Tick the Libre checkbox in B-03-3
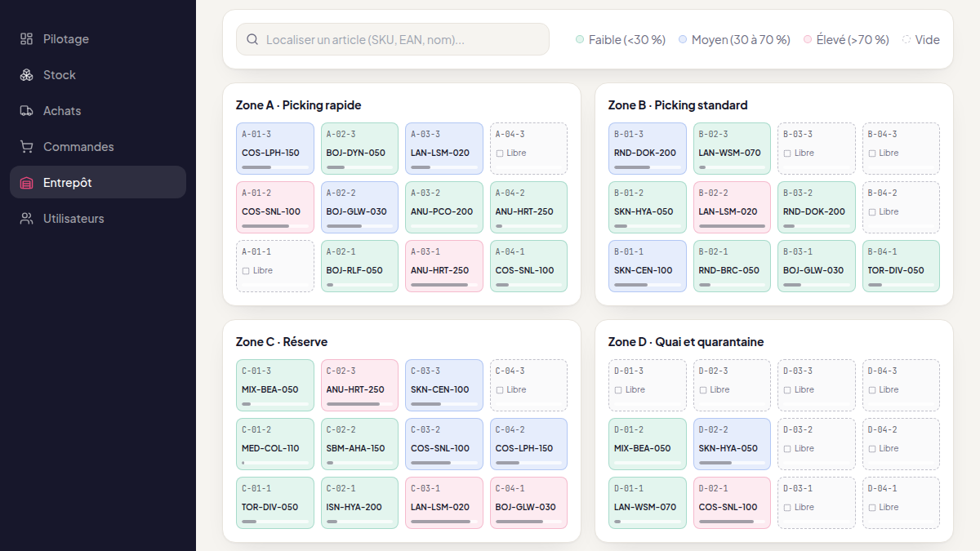This screenshot has height=551, width=980. 787,153
